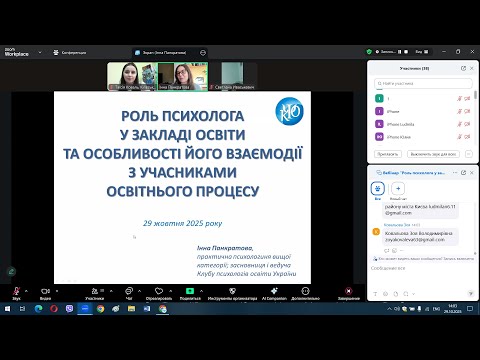Click red Завершение end meeting button
Screen dimensions: 480x360
[349, 293]
